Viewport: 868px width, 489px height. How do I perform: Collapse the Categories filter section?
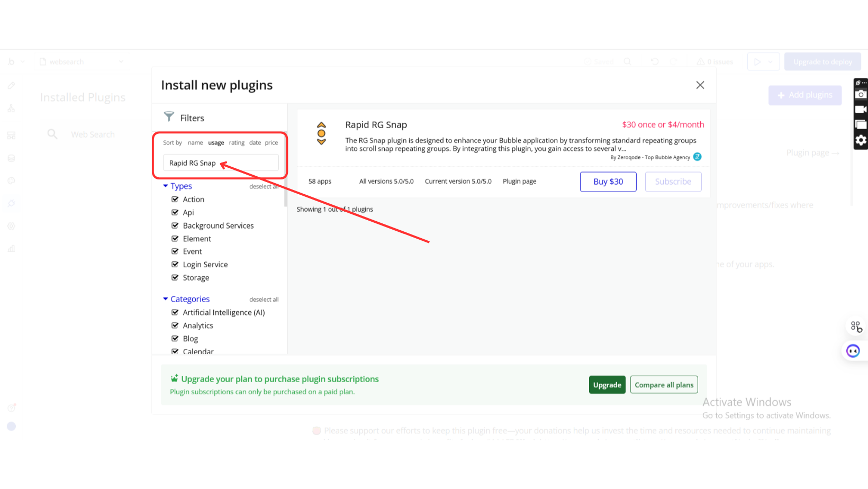pyautogui.click(x=166, y=299)
